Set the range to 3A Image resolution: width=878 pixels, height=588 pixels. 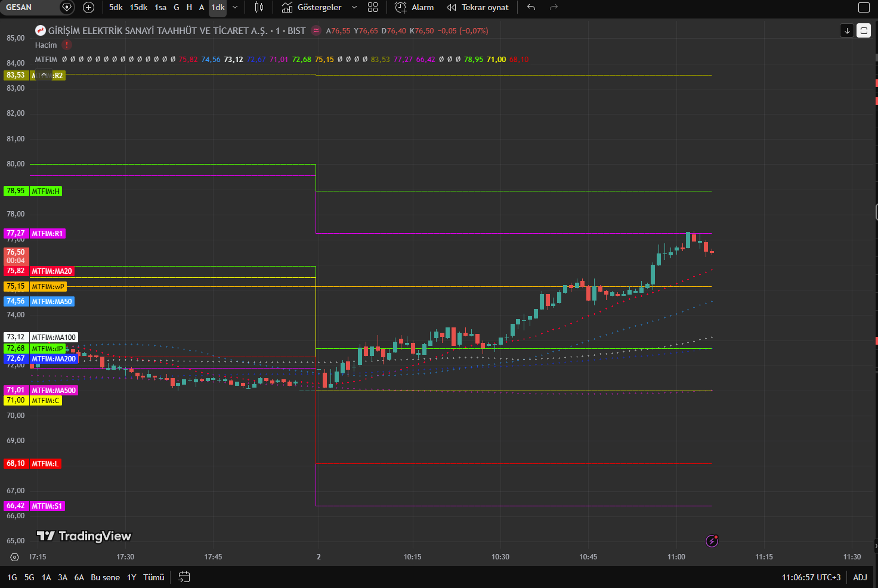point(63,577)
